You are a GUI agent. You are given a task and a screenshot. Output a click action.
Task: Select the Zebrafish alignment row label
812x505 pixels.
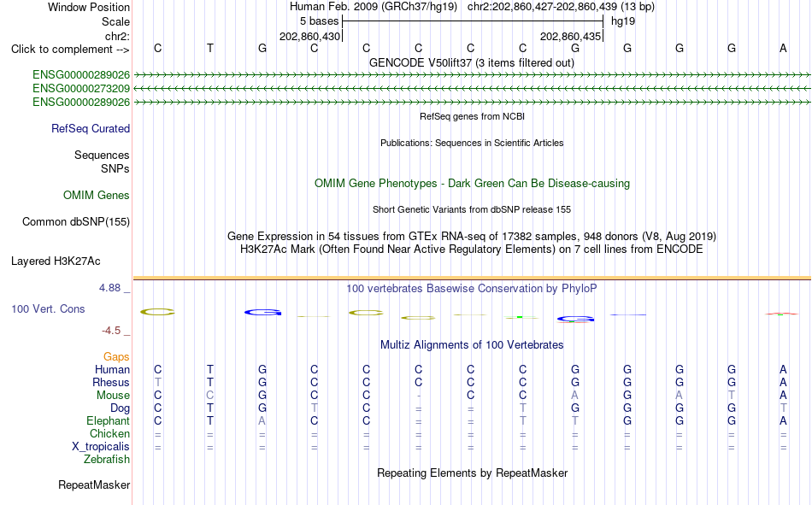[x=107, y=460]
